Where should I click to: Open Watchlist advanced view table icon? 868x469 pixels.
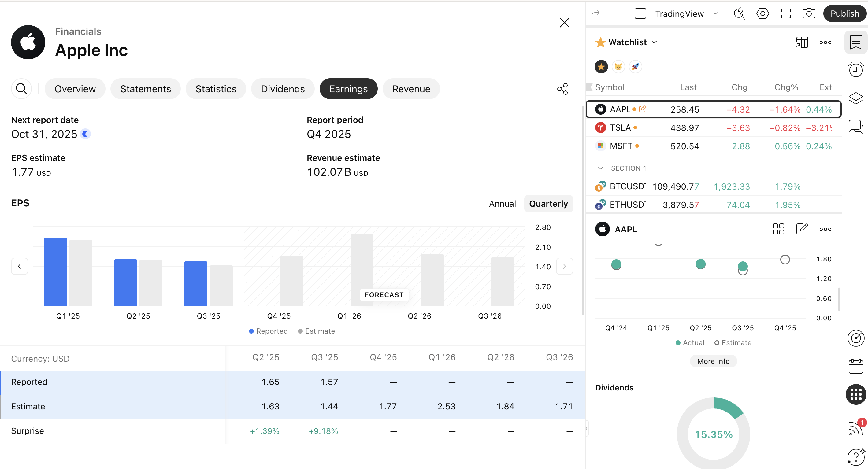point(802,42)
